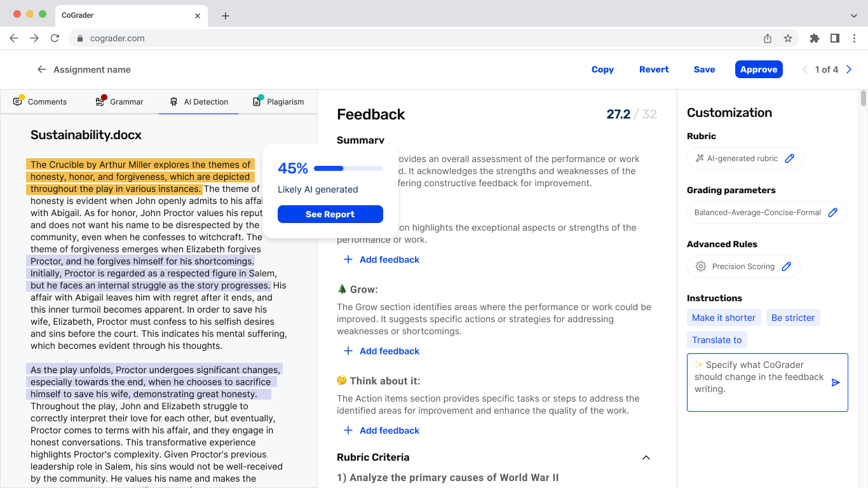
Task: Bookmark this page with the star icon
Action: pos(788,38)
